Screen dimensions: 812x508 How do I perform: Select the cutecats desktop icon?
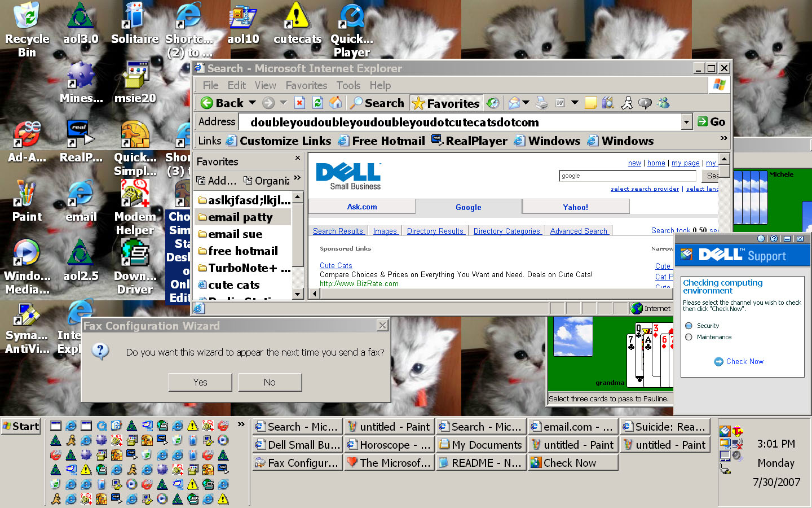point(297,23)
